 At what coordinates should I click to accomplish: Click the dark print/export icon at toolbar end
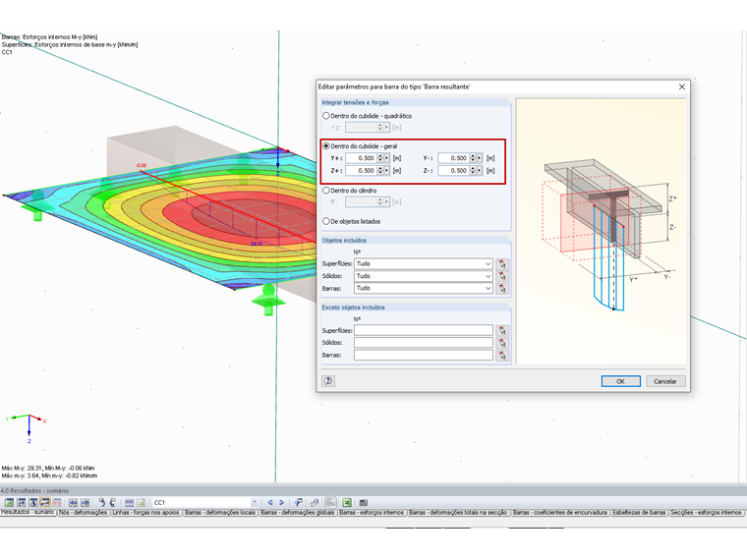[x=363, y=502]
